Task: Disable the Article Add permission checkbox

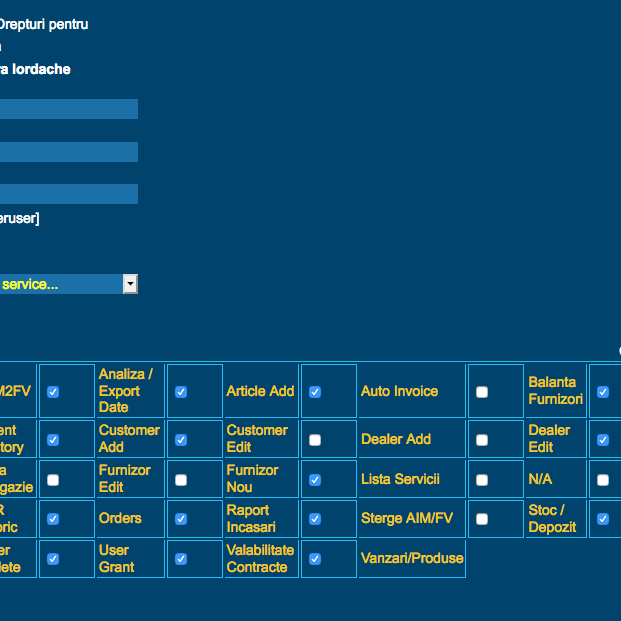Action: click(x=315, y=392)
